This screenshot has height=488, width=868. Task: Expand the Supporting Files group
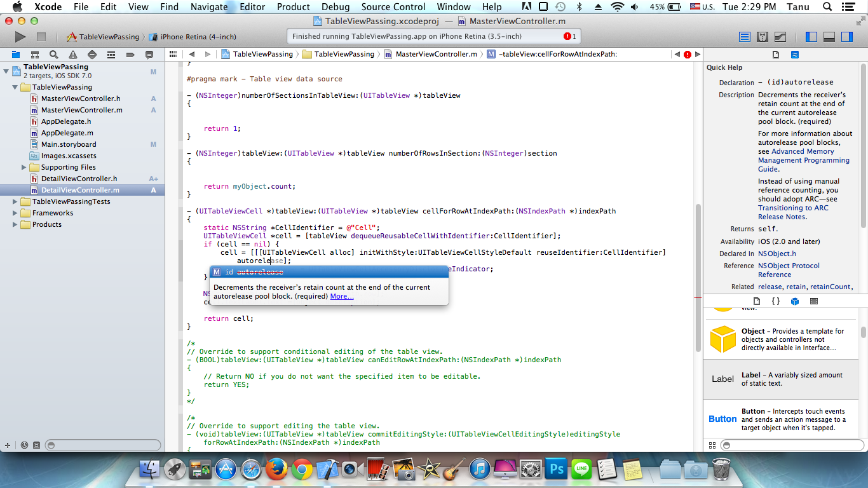point(24,167)
